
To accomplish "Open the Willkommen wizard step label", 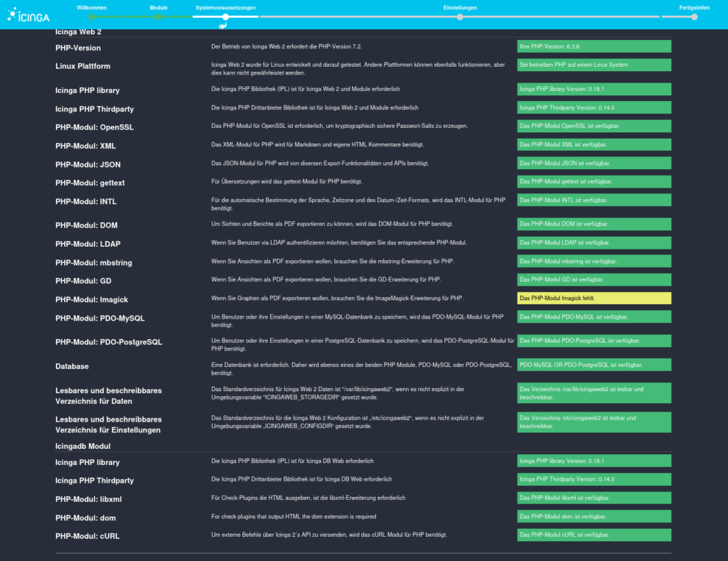I will click(91, 7).
